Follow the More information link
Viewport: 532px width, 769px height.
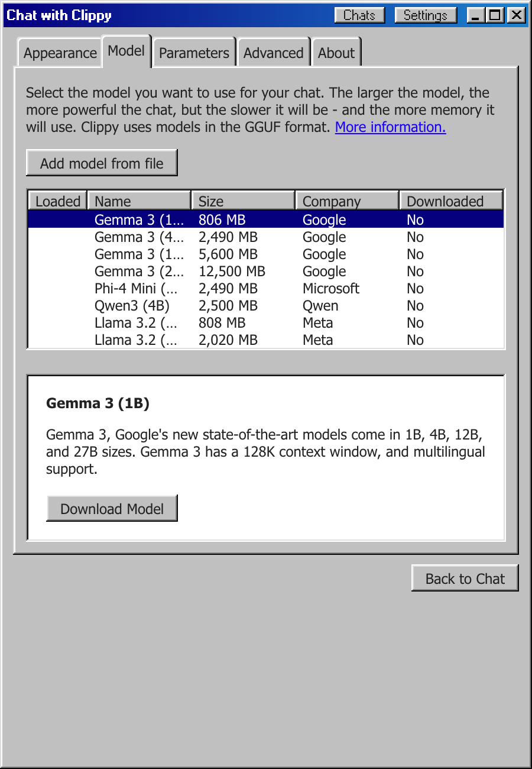[x=390, y=127]
